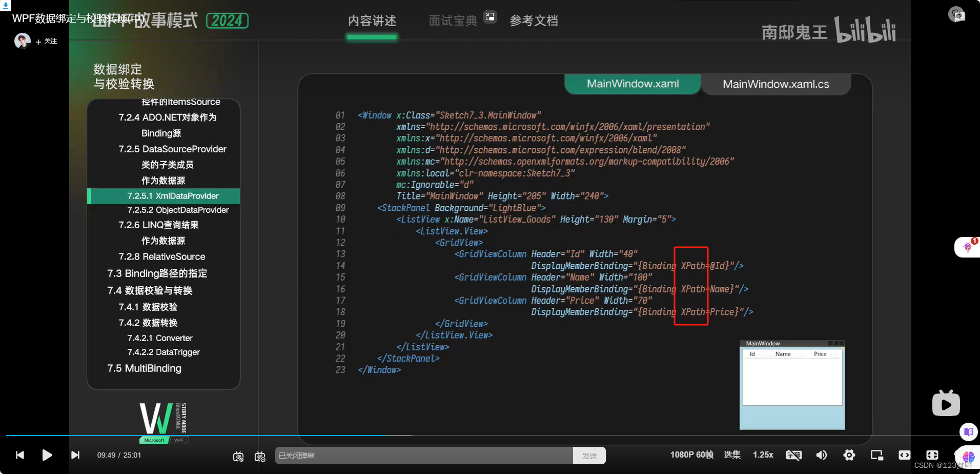Click the colorful brain icon

[968, 457]
